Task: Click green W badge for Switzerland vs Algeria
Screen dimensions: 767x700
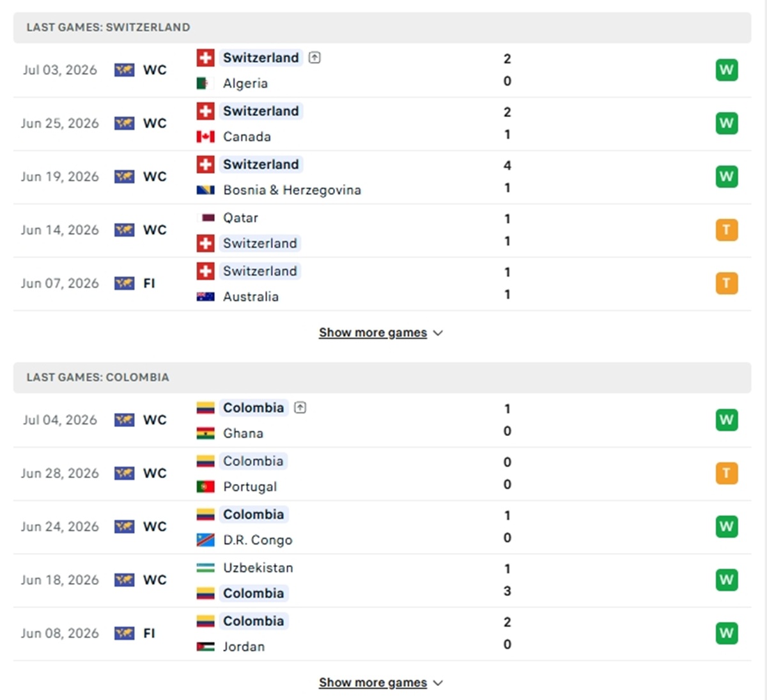Action: coord(727,70)
